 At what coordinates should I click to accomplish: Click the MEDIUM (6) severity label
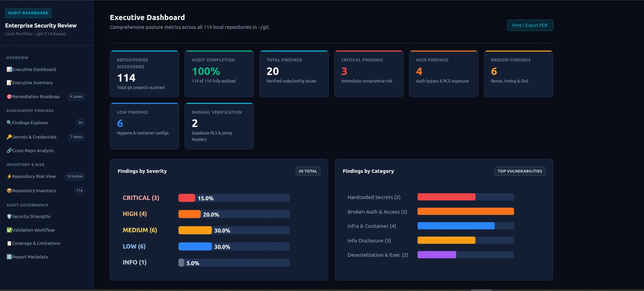click(140, 230)
